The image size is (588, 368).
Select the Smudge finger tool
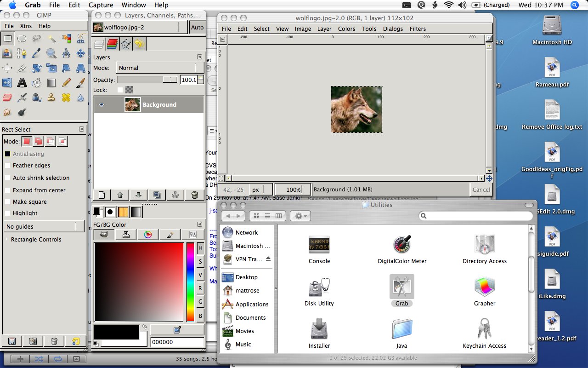click(x=7, y=112)
